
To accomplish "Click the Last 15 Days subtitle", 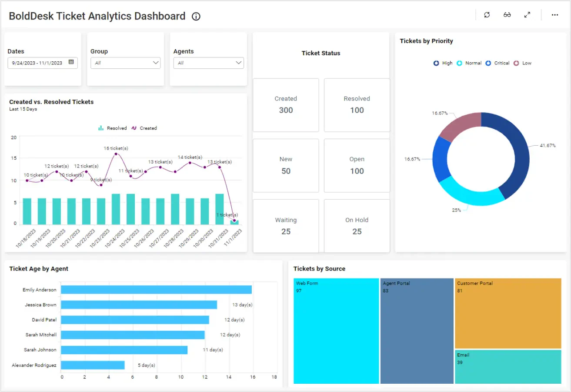I will coord(23,109).
